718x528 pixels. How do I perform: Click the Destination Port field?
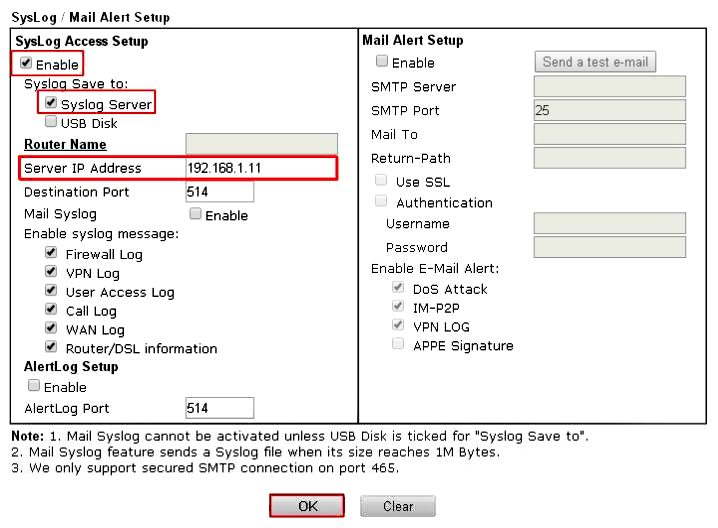click(219, 192)
